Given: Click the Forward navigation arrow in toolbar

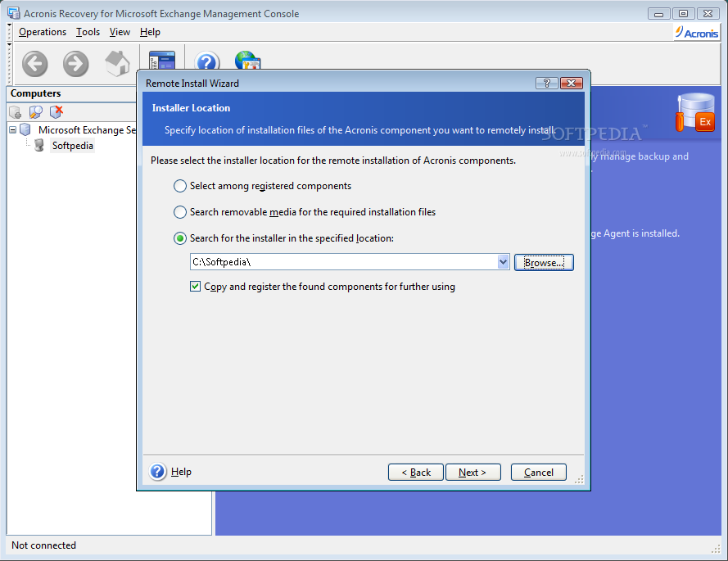Looking at the screenshot, I should [75, 64].
